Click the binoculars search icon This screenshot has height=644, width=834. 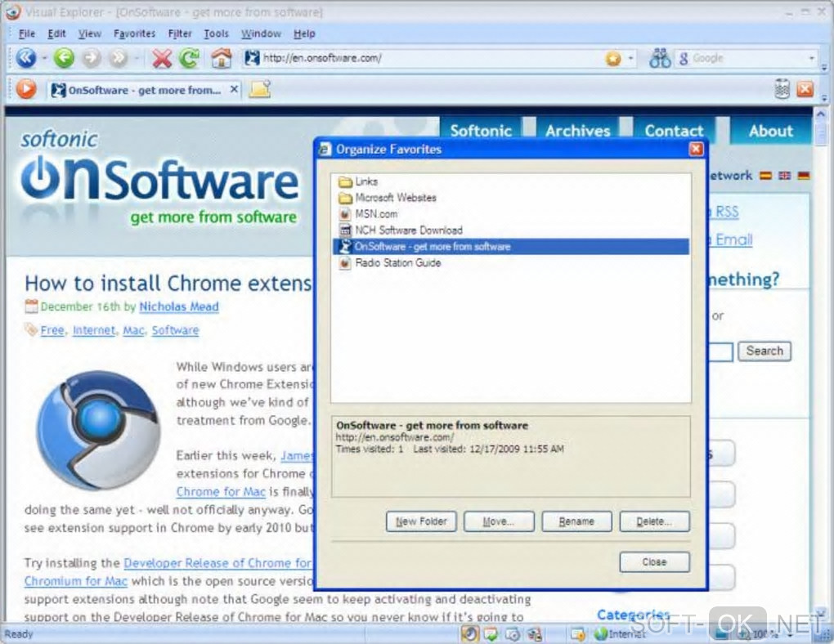point(660,58)
